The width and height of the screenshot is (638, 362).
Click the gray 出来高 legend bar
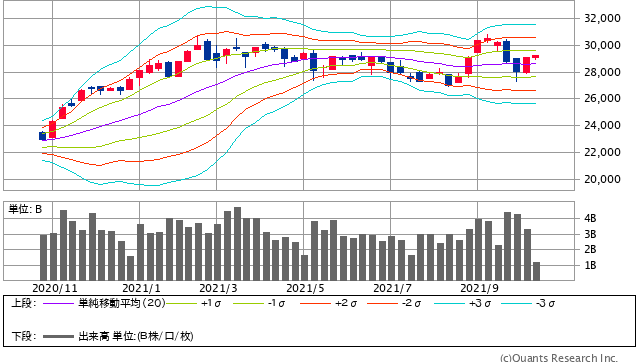(58, 336)
